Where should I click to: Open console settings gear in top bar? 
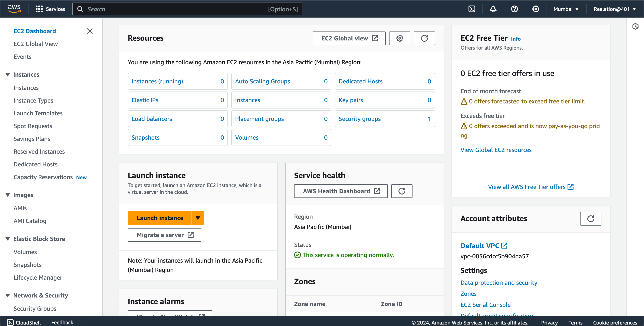536,9
